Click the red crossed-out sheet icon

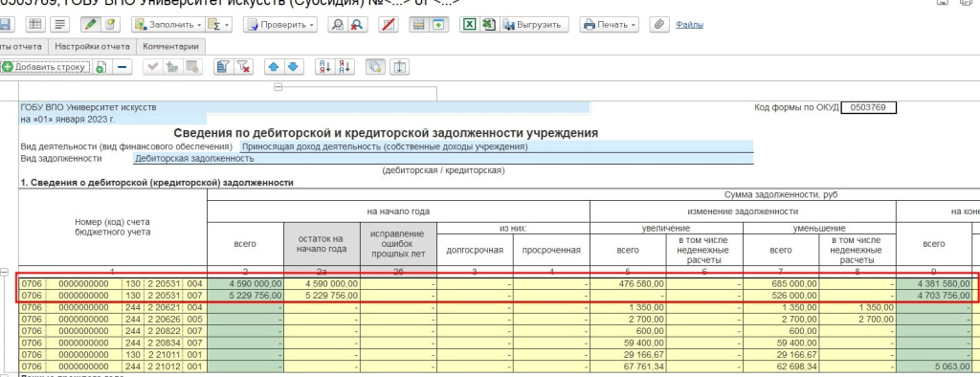pos(389,24)
